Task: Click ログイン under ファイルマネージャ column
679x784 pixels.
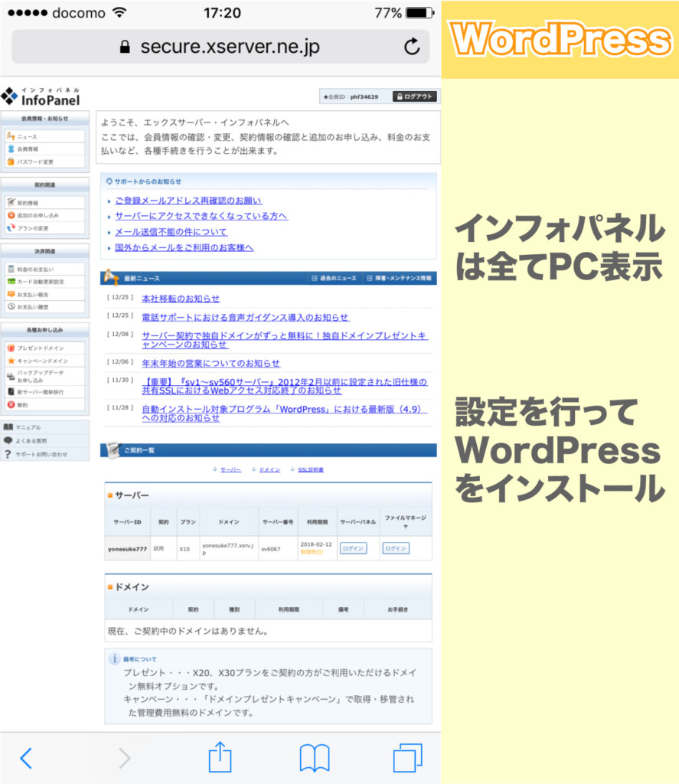Action: (396, 548)
